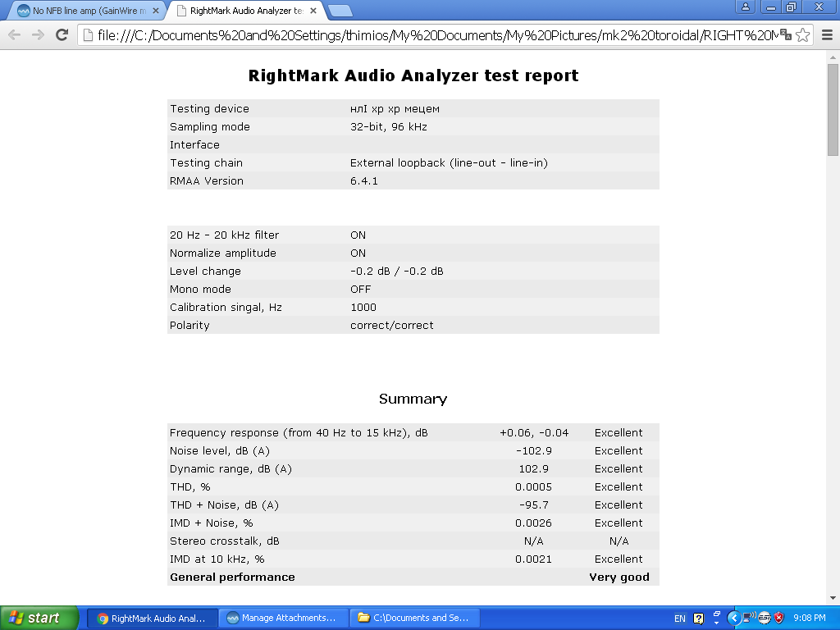This screenshot has height=630, width=840.
Task: Click THD + Noise value -95.7
Action: point(533,505)
